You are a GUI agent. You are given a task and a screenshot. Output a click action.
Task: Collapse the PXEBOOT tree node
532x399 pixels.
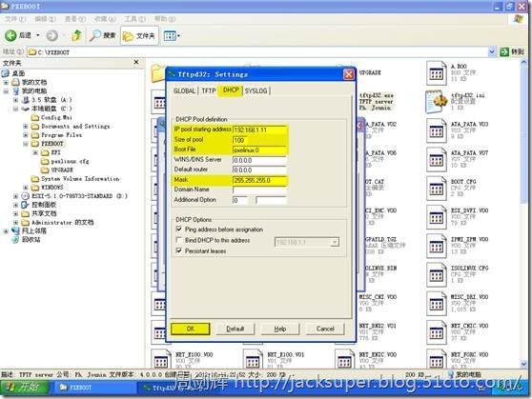[x=26, y=144]
